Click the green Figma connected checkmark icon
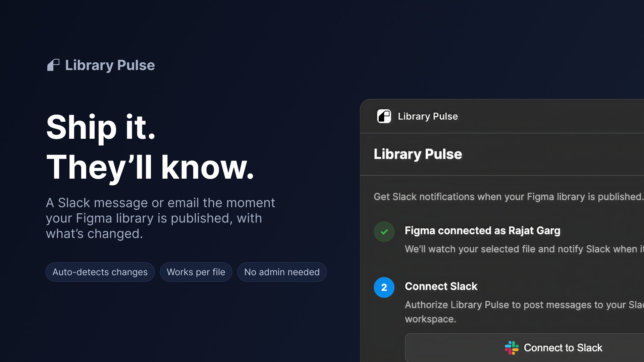The width and height of the screenshot is (644, 362). (x=384, y=232)
